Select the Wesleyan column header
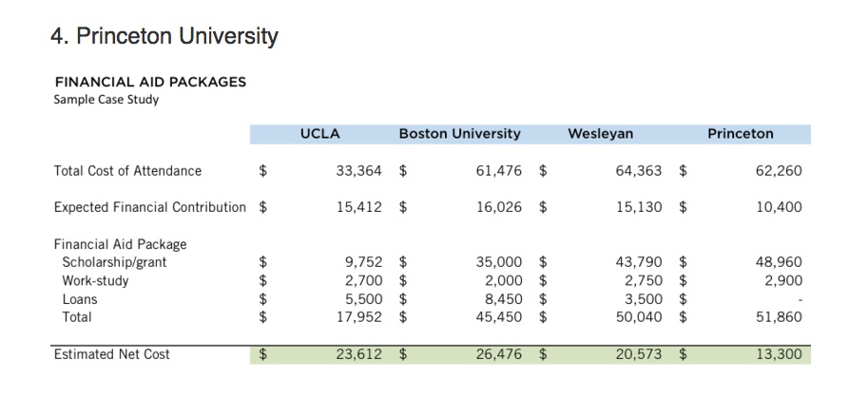868x398 pixels. (600, 134)
